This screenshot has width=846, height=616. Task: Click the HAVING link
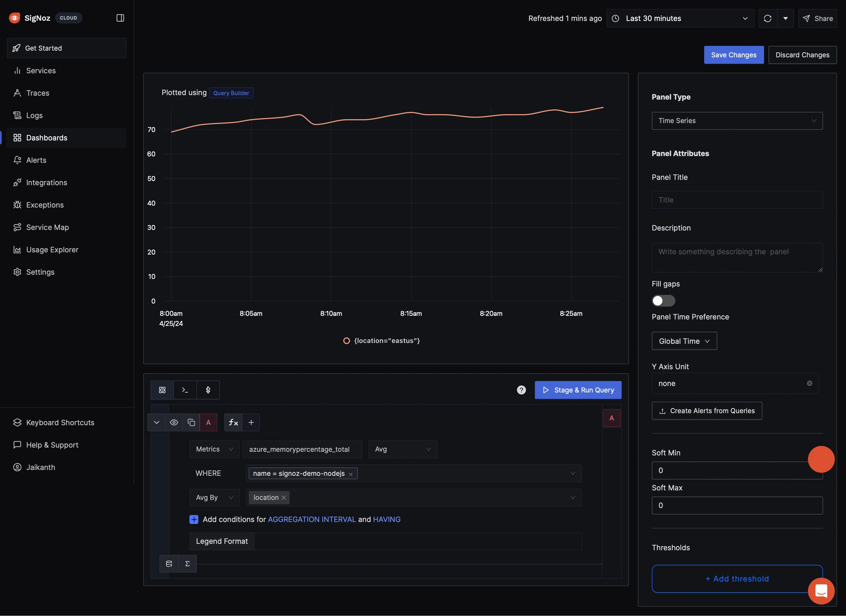[387, 519]
